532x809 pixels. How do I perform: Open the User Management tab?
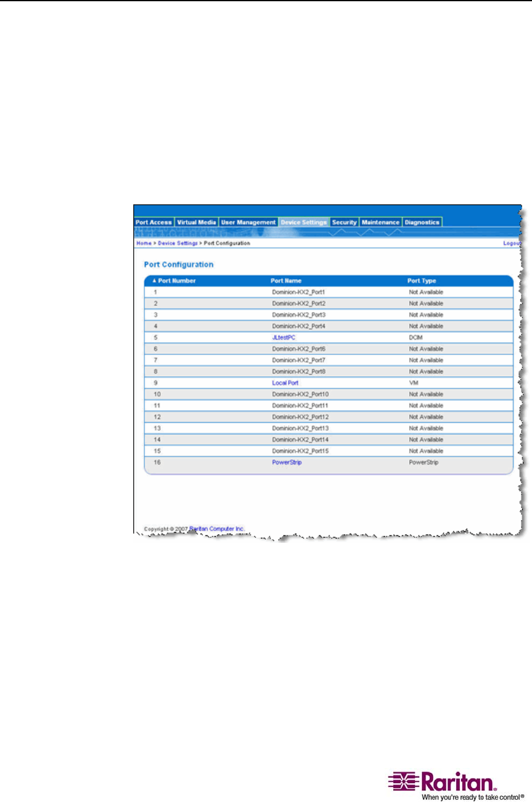pyautogui.click(x=248, y=222)
